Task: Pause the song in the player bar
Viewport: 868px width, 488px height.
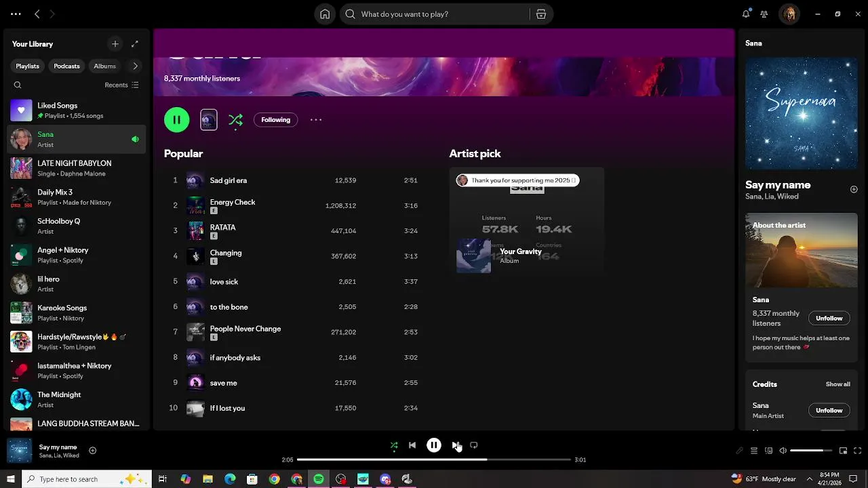Action: click(434, 445)
